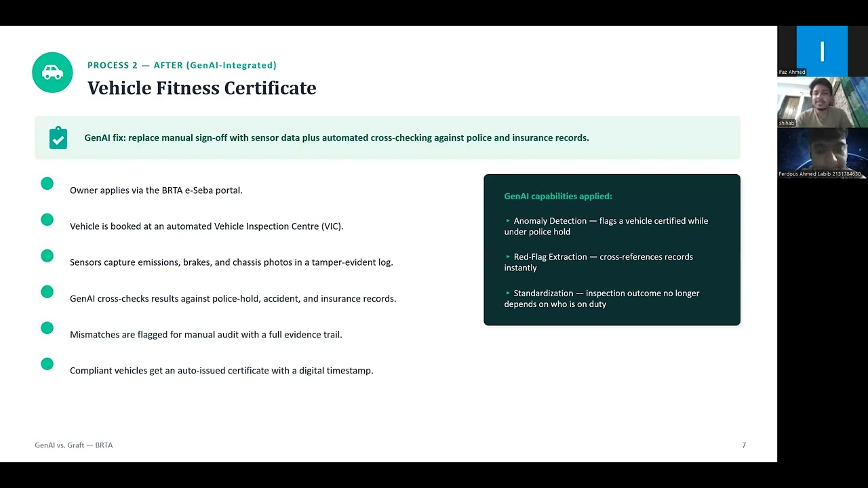Click the 'GenAI fix: replace manual sign-off' banner text
This screenshot has width=868, height=488.
click(x=336, y=138)
